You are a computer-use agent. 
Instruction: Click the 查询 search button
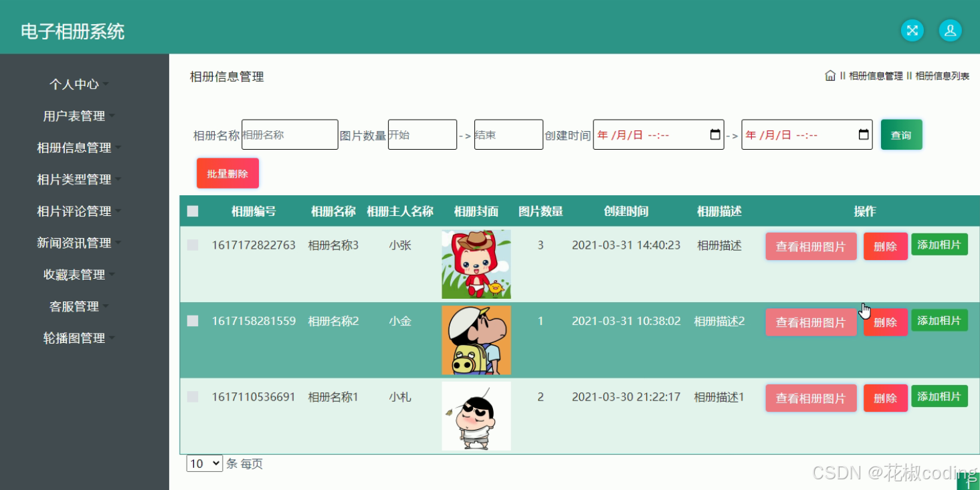tap(901, 134)
